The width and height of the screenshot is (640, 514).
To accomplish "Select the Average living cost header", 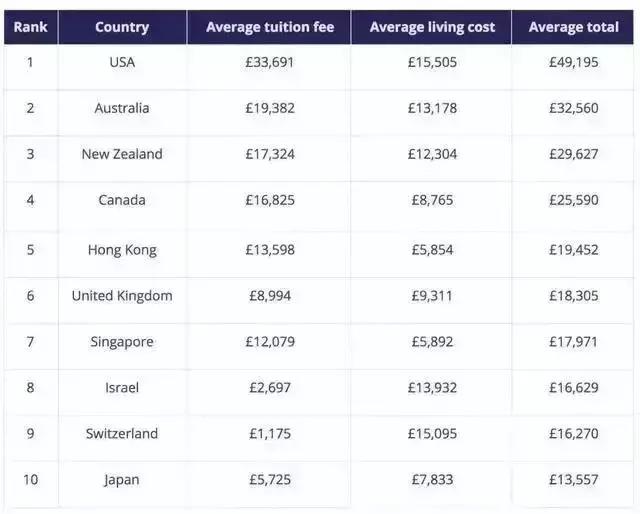I will coord(432,27).
